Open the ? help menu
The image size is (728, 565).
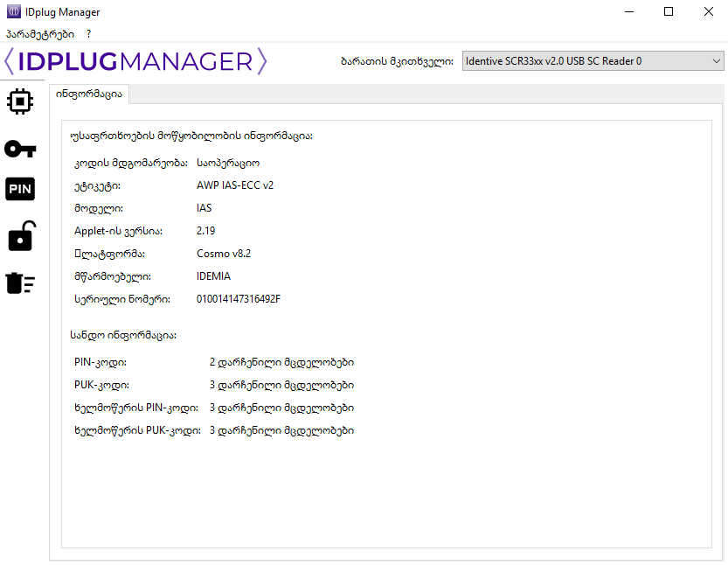point(89,33)
